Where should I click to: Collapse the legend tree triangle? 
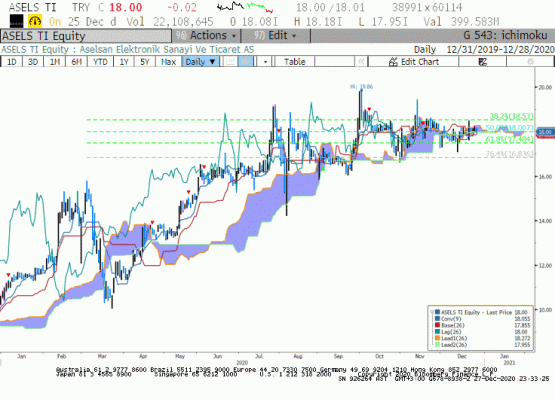(432, 312)
